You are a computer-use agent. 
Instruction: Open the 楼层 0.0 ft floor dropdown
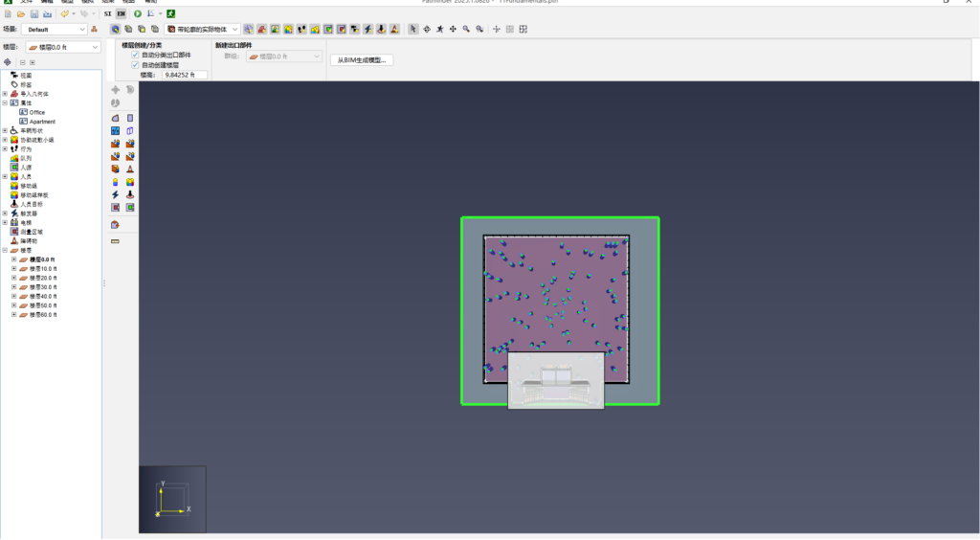62,47
